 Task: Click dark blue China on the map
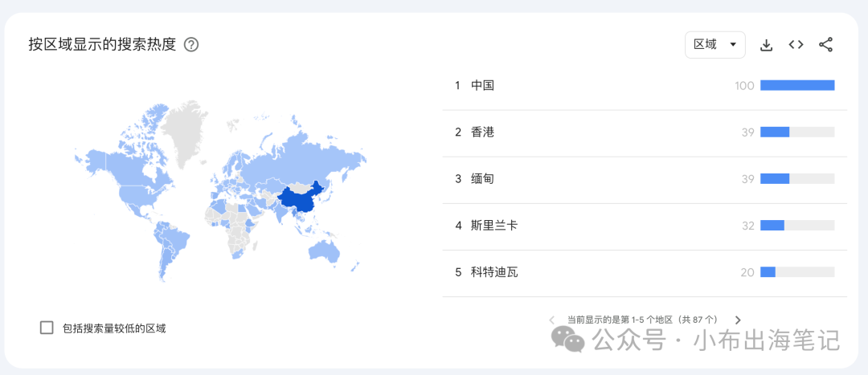(x=299, y=199)
